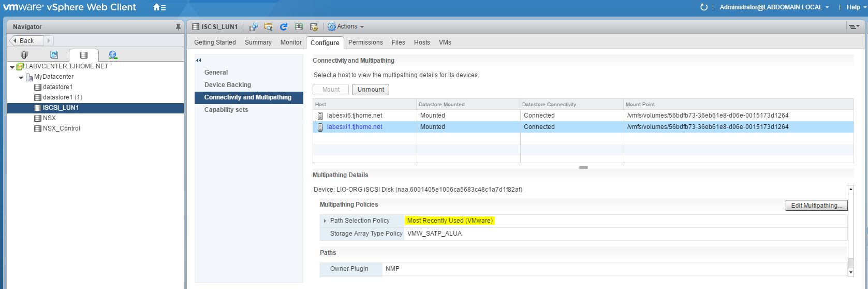
Task: Click the highlighted Most Recently Used (VMware) value
Action: 450,221
